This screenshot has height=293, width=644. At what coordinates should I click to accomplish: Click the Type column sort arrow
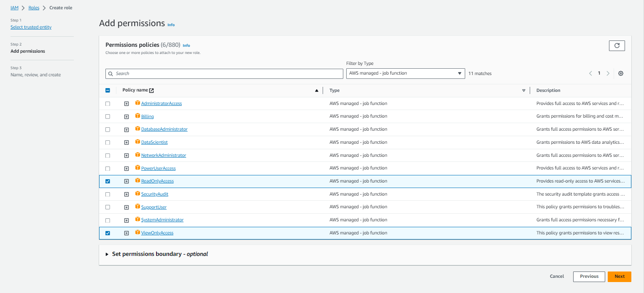click(523, 90)
